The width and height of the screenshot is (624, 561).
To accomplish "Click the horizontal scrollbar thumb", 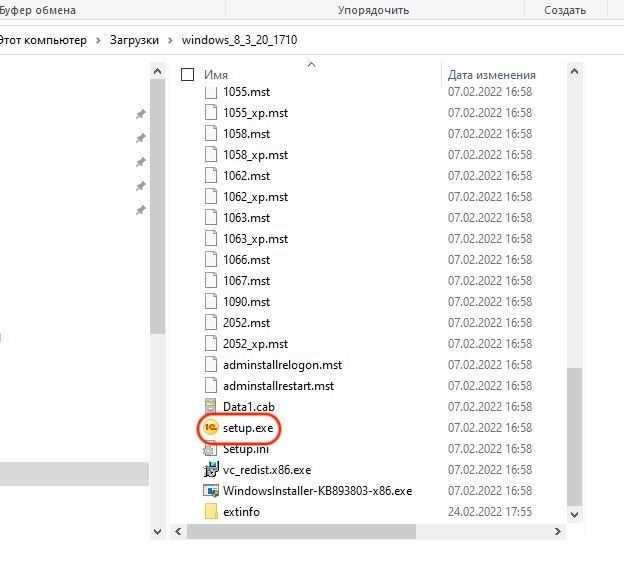I will tap(301, 531).
